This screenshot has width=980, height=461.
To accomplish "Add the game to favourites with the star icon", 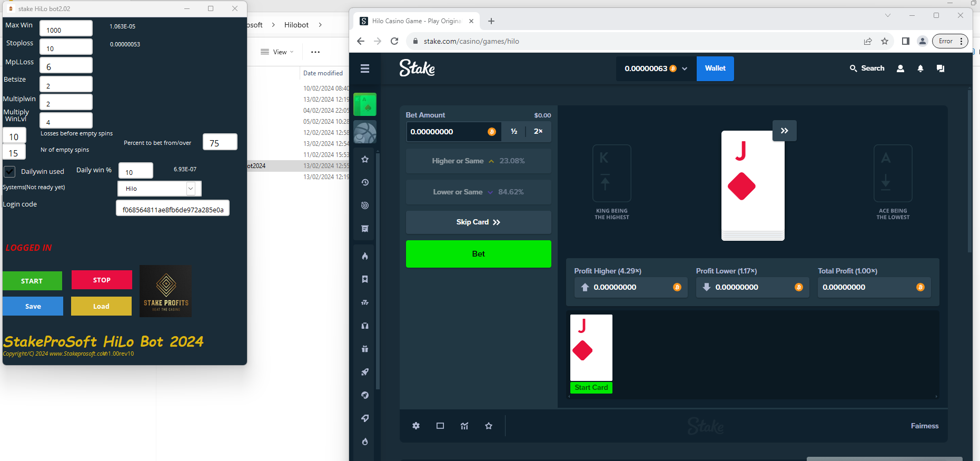I will coord(489,426).
